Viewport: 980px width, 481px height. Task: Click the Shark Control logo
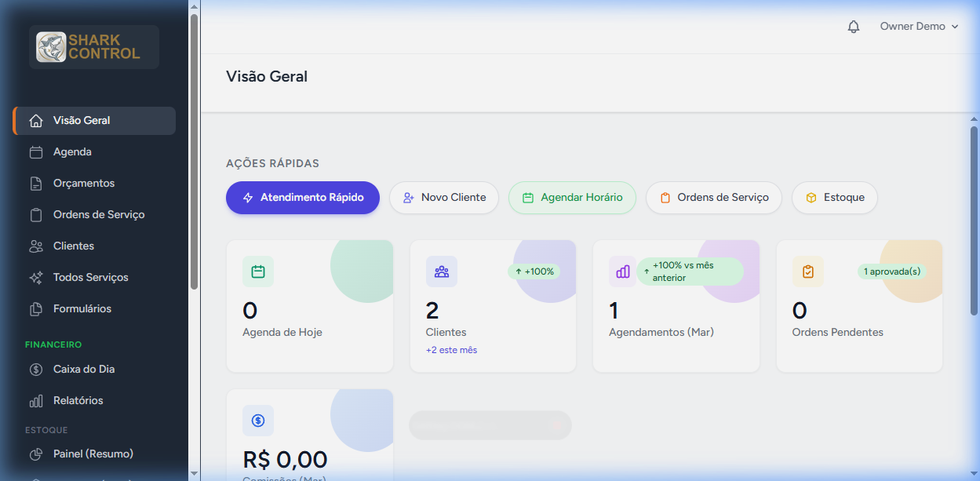(x=94, y=47)
